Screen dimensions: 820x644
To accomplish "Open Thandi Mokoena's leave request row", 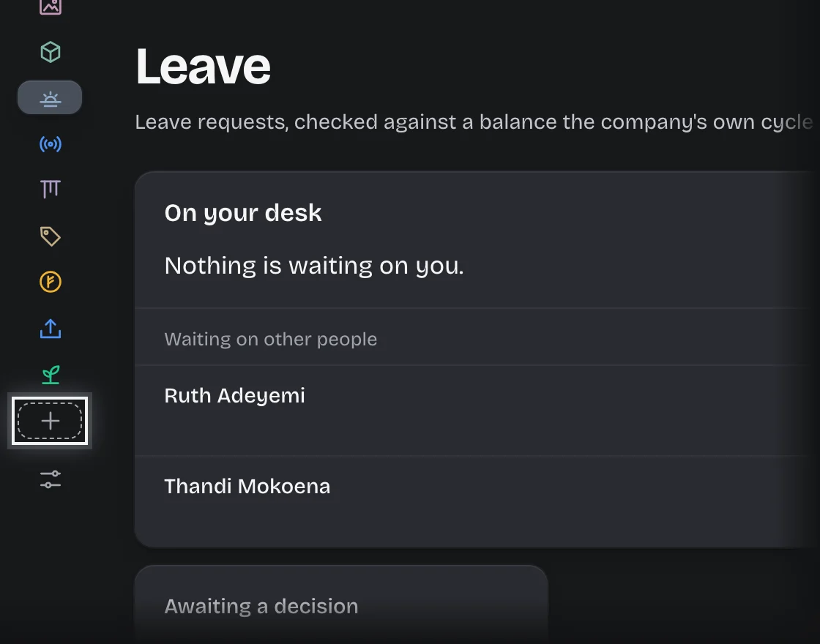I will [x=477, y=502].
